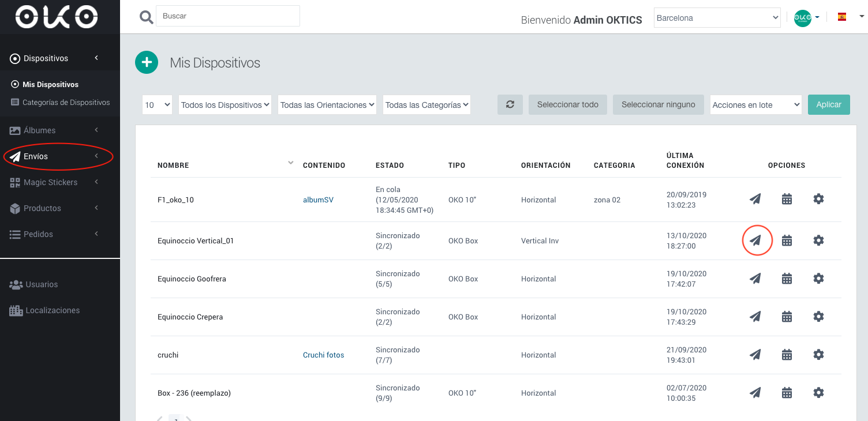Send content to Equinoccio Crepera
The width and height of the screenshot is (868, 421).
click(755, 317)
